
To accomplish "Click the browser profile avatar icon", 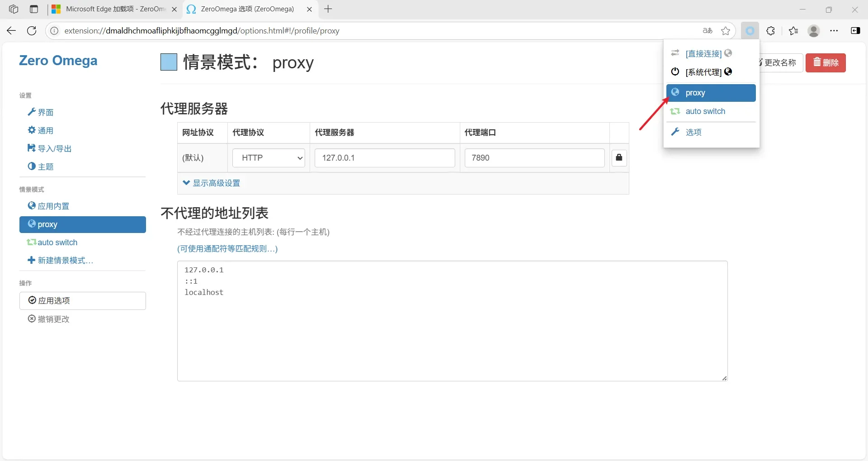I will (814, 30).
